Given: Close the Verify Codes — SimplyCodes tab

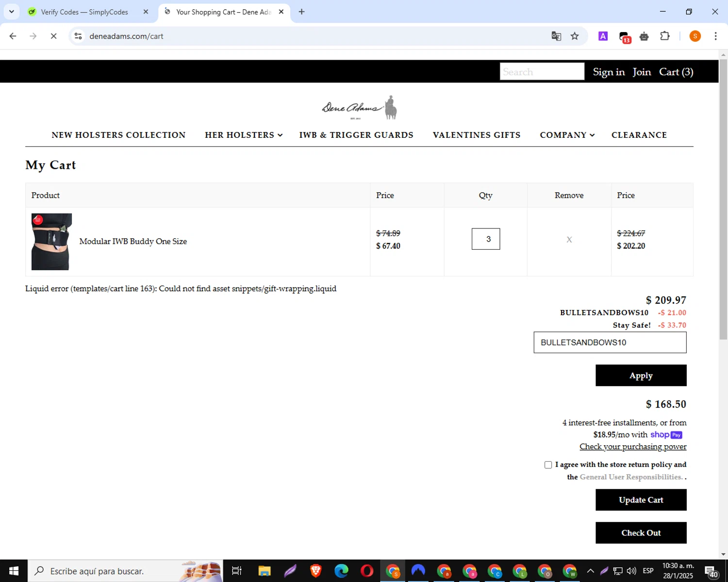Looking at the screenshot, I should tap(146, 12).
